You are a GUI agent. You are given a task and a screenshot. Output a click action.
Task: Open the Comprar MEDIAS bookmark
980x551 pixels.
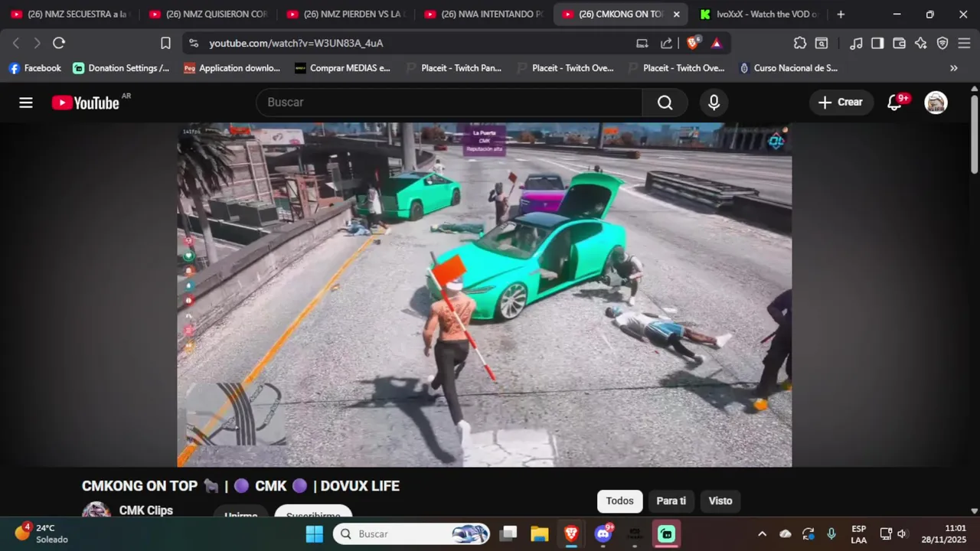tap(343, 68)
